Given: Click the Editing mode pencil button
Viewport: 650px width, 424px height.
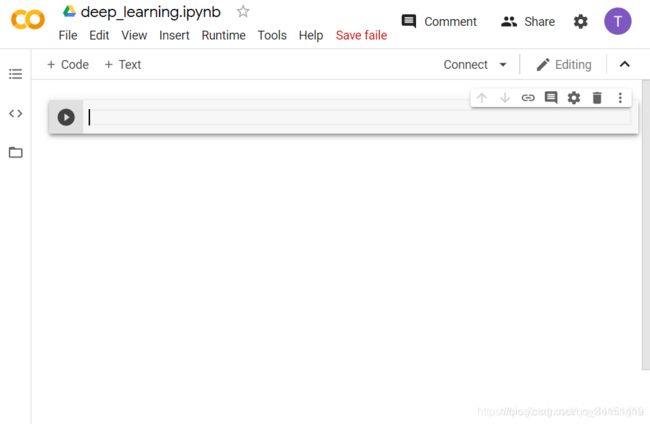Looking at the screenshot, I should (564, 65).
